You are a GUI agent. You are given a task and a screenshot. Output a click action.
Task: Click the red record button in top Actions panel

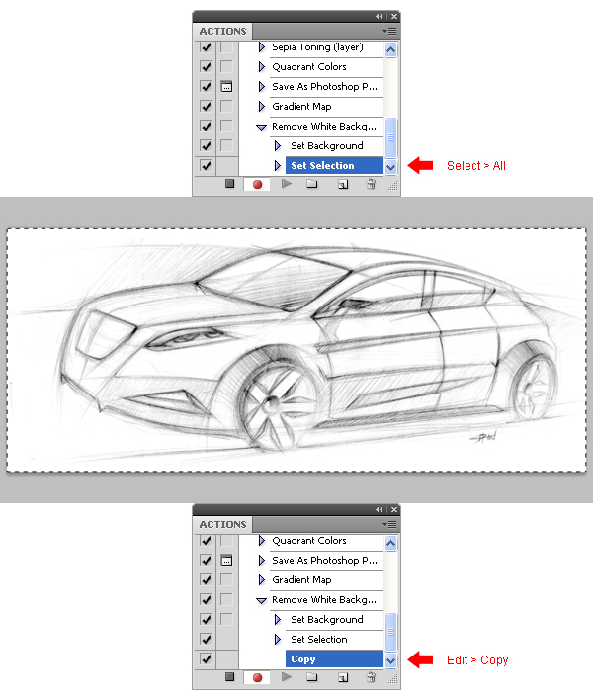257,184
